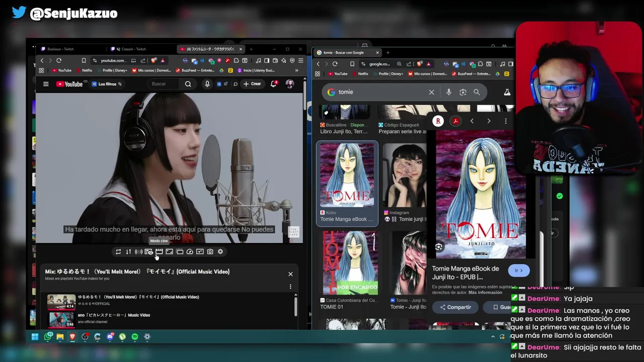Click the video filters icon under video
This screenshot has width=644, height=362.
(x=200, y=251)
